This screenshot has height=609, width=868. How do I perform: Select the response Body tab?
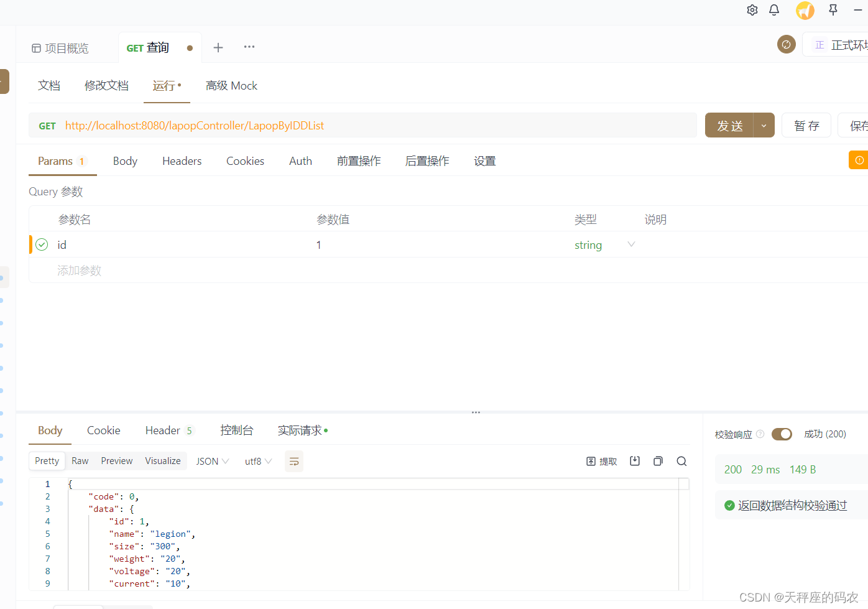tap(50, 430)
